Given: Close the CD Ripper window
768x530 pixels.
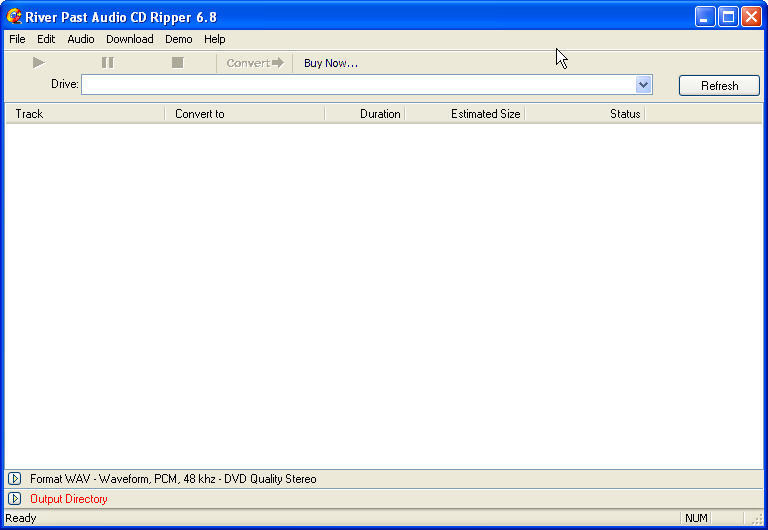Looking at the screenshot, I should (751, 17).
